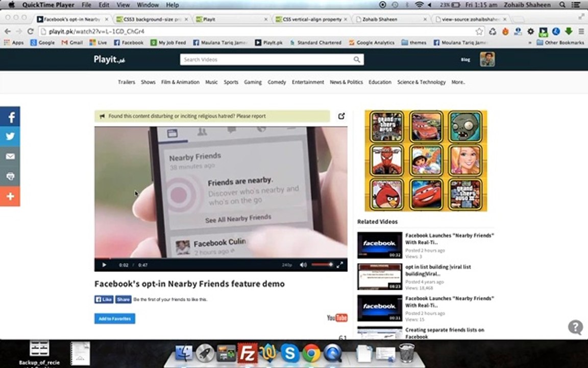Open the View menu in menu bar
Viewport: 588px width, 368px height.
click(123, 5)
